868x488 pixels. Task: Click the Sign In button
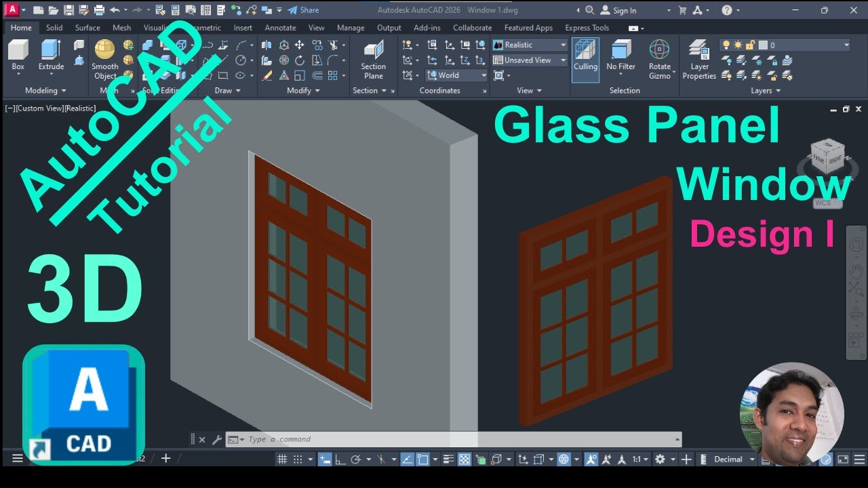point(618,10)
